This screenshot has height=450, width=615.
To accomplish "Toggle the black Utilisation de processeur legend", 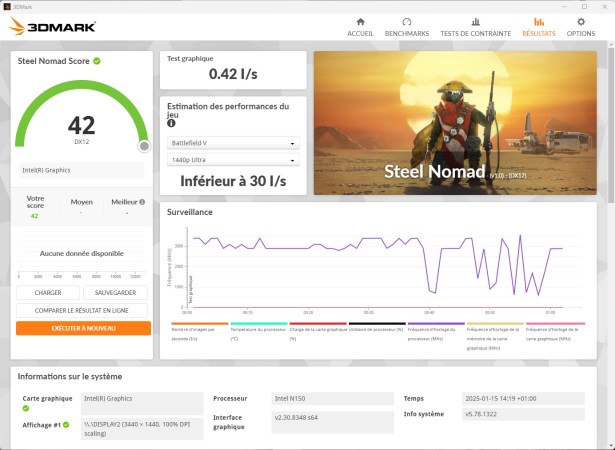I will click(377, 328).
